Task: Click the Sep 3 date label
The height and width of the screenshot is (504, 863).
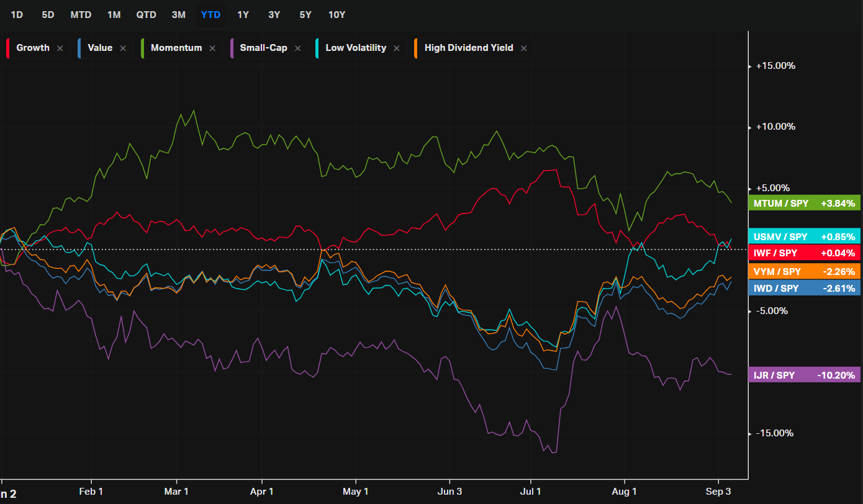Action: (x=718, y=492)
